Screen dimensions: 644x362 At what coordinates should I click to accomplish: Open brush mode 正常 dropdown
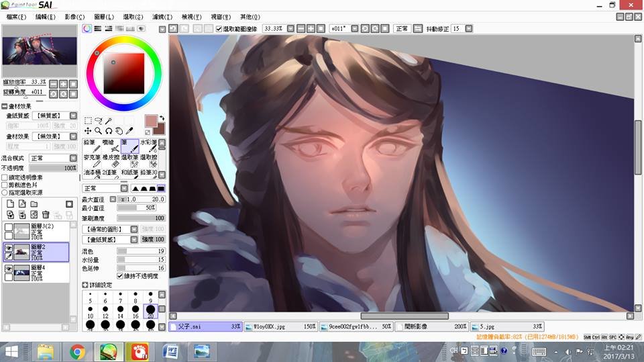tap(124, 188)
